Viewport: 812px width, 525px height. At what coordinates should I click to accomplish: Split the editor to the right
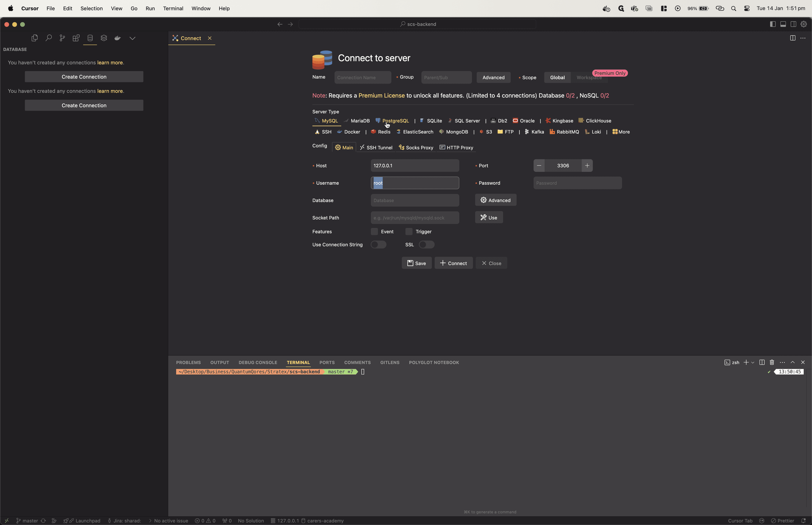(x=793, y=38)
